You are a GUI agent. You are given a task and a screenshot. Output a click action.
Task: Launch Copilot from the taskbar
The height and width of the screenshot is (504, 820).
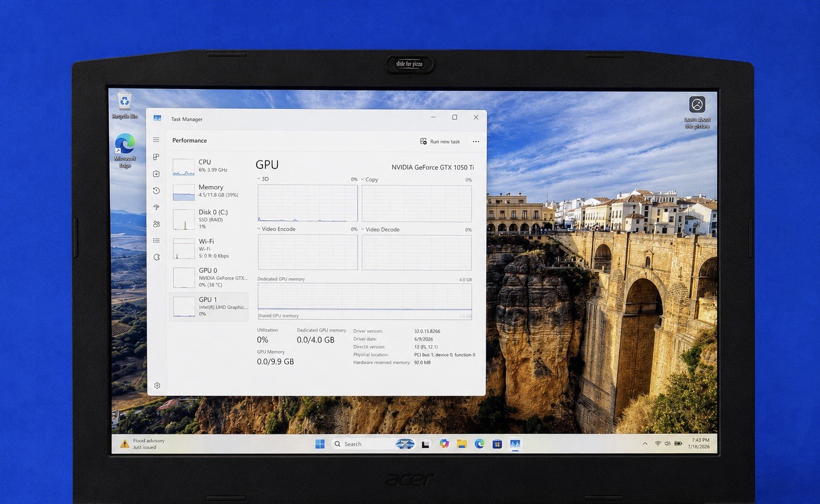[x=444, y=444]
